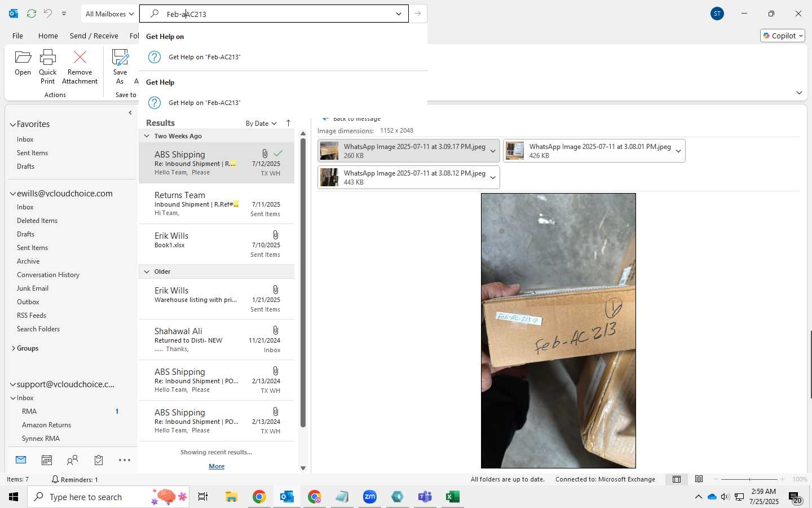Open dropdown for 3.08.01 PM attachment

pos(678,151)
